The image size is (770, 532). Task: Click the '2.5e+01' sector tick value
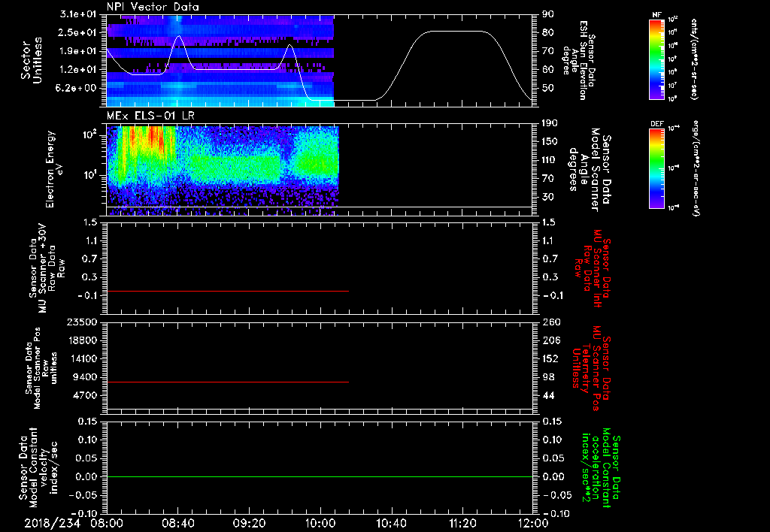[x=78, y=32]
